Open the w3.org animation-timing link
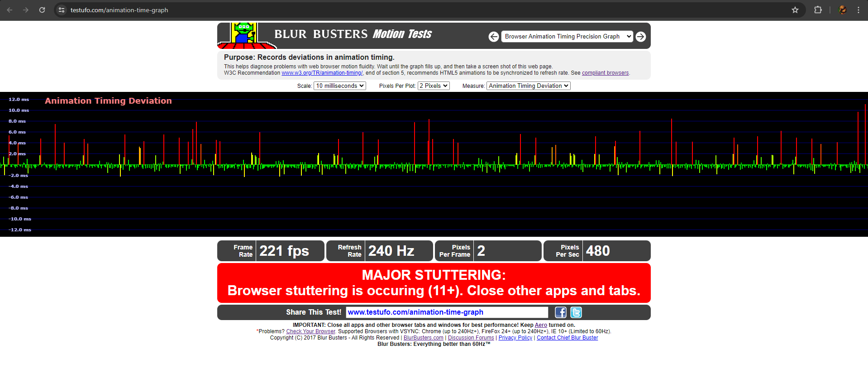Image resolution: width=868 pixels, height=383 pixels. (x=322, y=73)
